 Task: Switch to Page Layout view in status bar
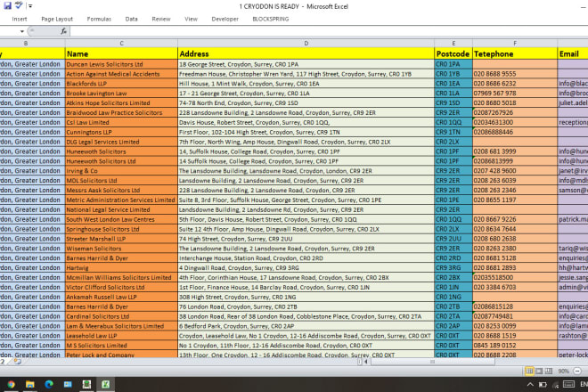tap(539, 371)
